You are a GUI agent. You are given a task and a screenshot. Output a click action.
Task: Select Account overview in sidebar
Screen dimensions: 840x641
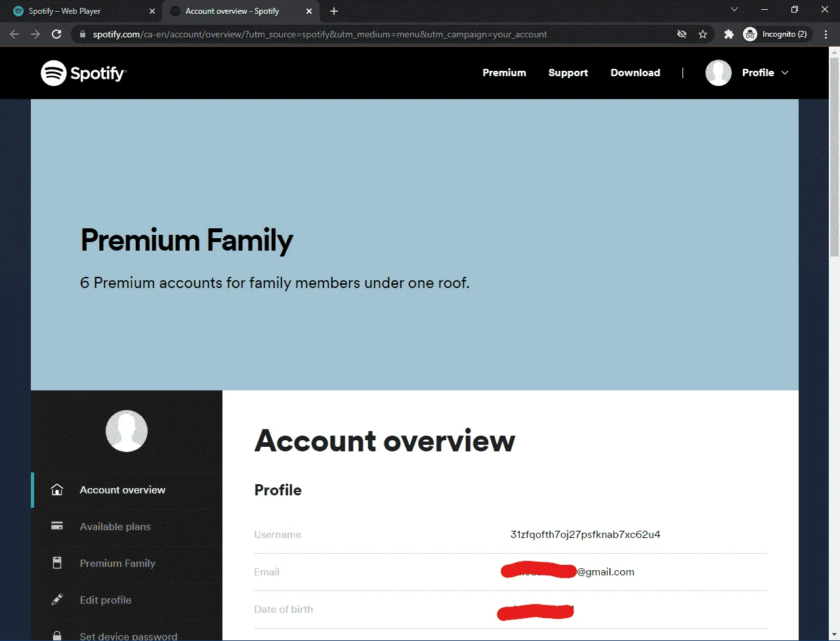[x=123, y=489]
